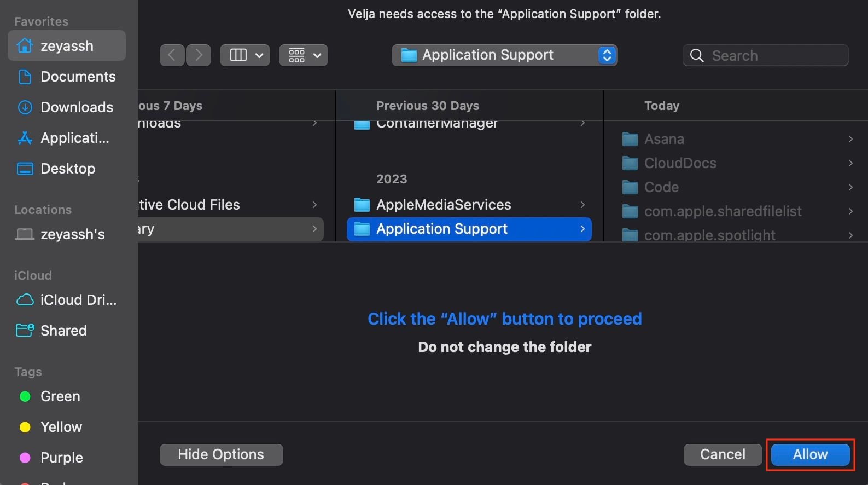Click the forward navigation arrow
Viewport: 868px width, 485px height.
pos(199,55)
